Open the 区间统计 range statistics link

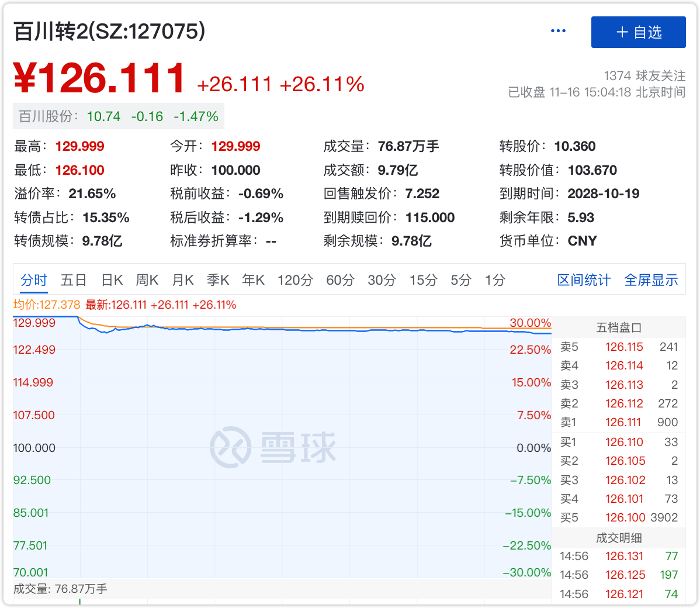pos(584,280)
